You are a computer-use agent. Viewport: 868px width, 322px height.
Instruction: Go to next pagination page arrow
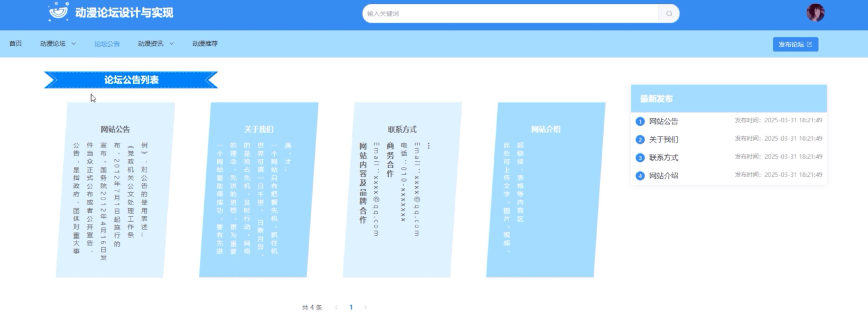tap(365, 307)
